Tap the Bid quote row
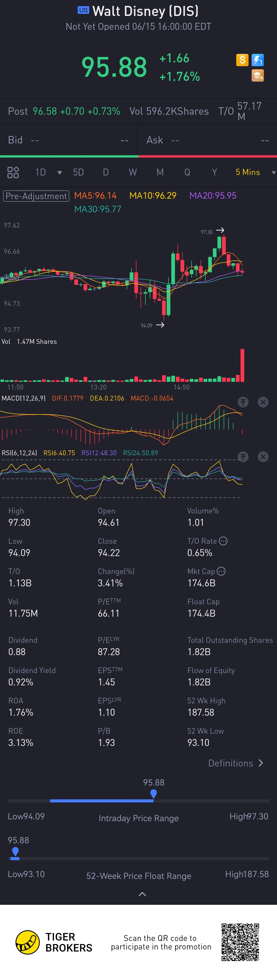 coord(68,140)
